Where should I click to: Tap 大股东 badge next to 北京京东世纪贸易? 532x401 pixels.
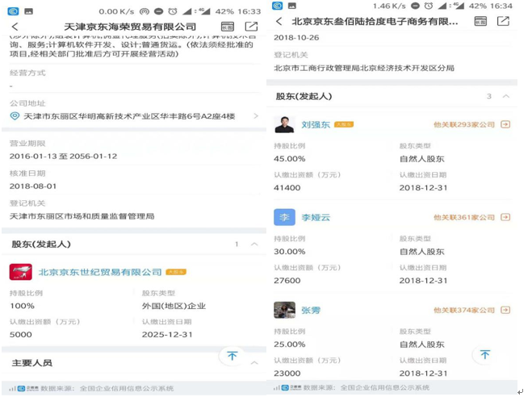pyautogui.click(x=176, y=272)
